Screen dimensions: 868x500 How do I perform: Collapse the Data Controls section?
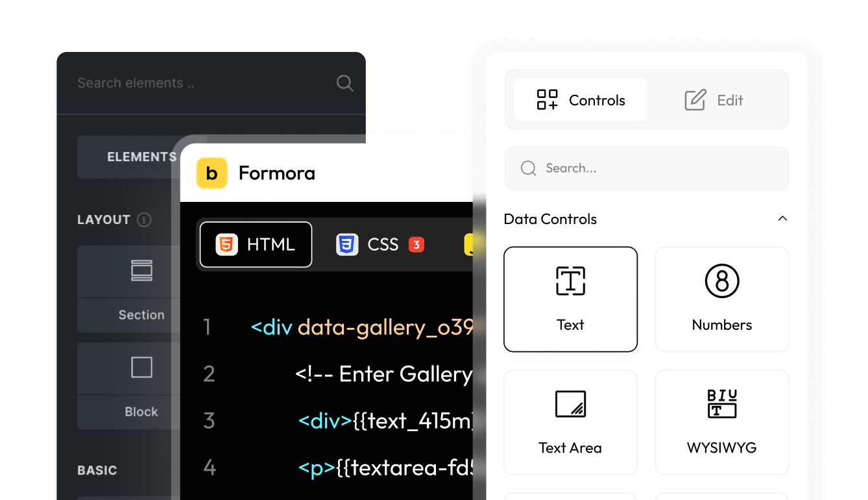click(x=782, y=219)
